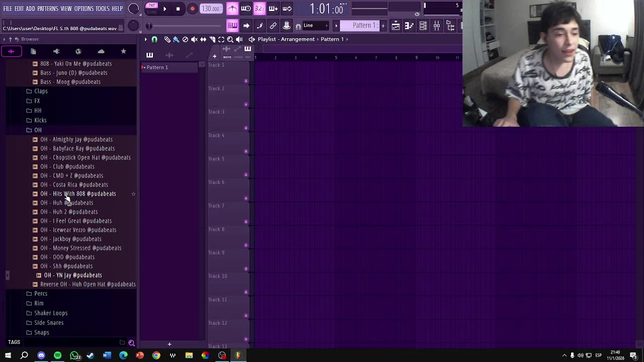Choose the Select tool in playlist toolbar
The width and height of the screenshot is (644, 362).
[221, 39]
